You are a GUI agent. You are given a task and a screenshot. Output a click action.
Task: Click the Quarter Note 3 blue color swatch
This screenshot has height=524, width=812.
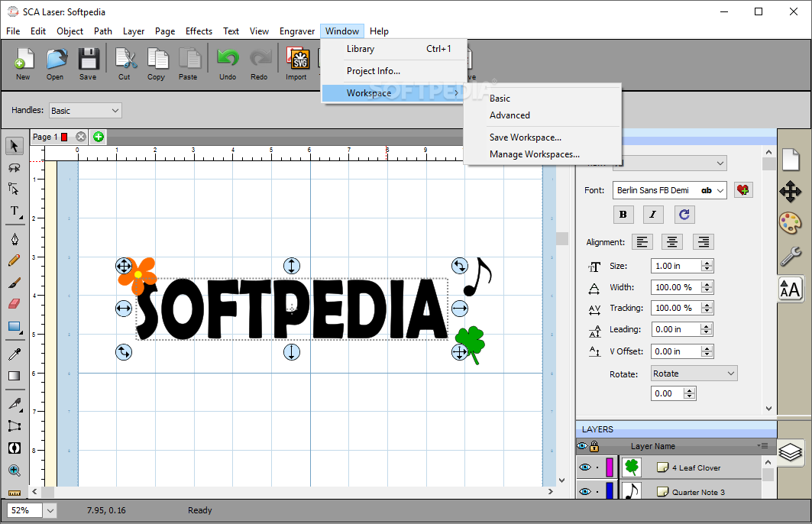click(x=610, y=490)
